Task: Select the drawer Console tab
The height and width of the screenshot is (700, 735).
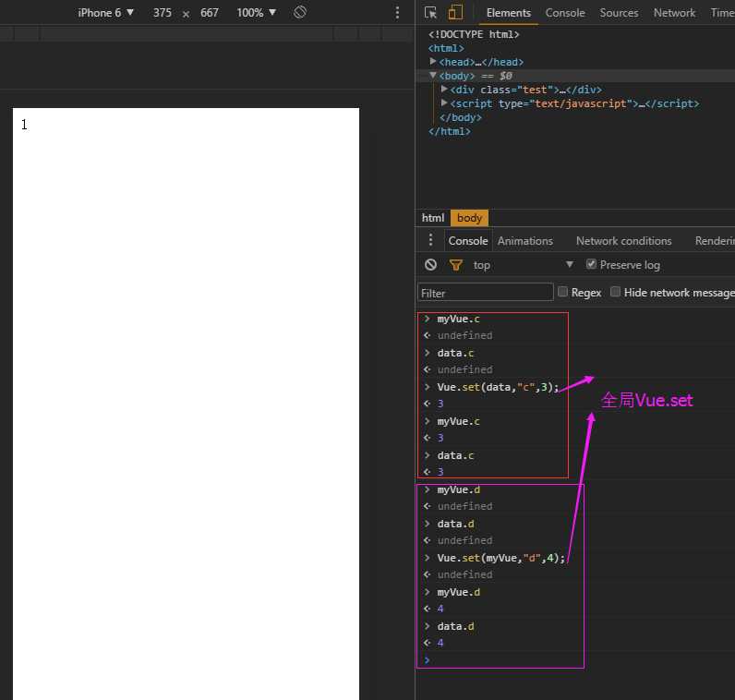Action: 468,240
